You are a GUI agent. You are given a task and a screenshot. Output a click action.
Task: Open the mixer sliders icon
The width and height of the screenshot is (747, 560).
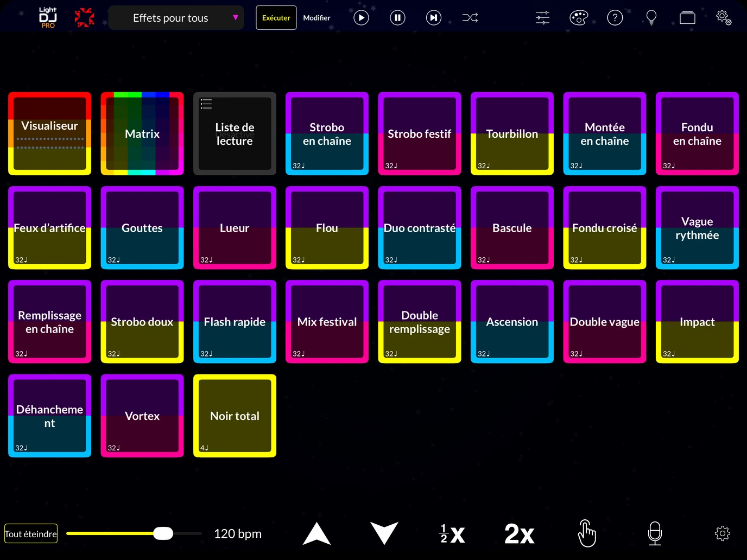(542, 18)
